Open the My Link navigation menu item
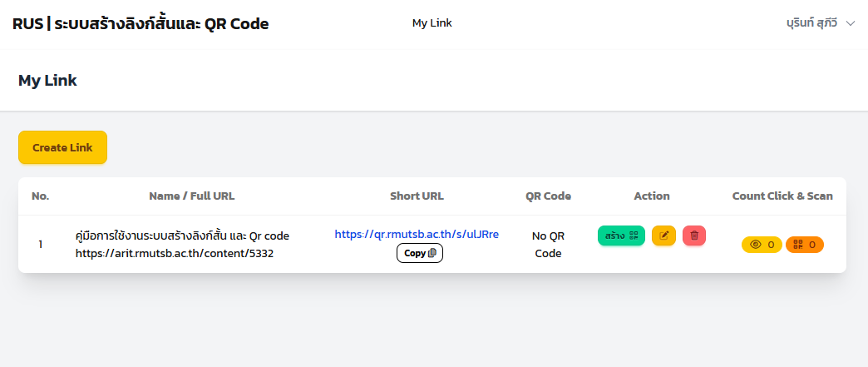 tap(432, 23)
